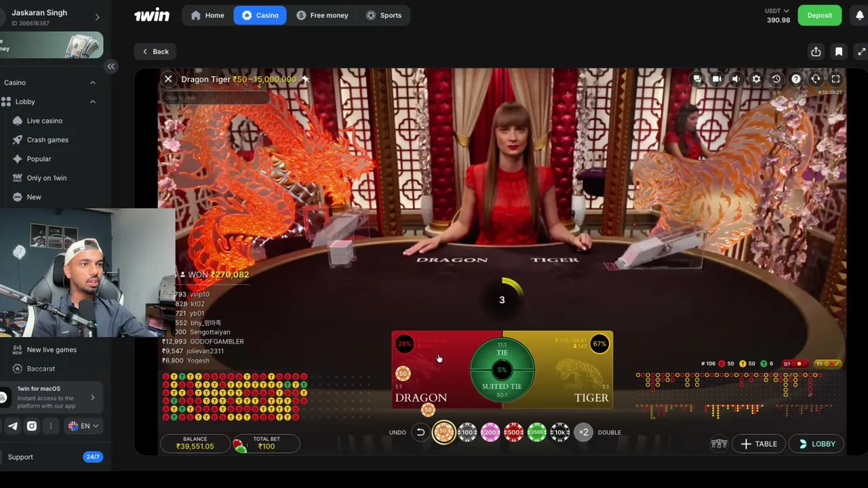This screenshot has height=488, width=868.
Task: Open Support 24/7
Action: pyautogui.click(x=52, y=457)
